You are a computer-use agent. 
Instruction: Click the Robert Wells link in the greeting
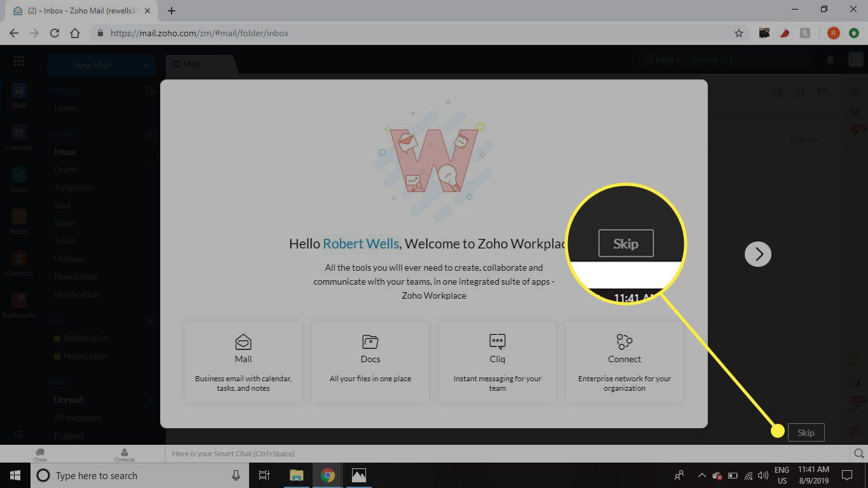360,243
